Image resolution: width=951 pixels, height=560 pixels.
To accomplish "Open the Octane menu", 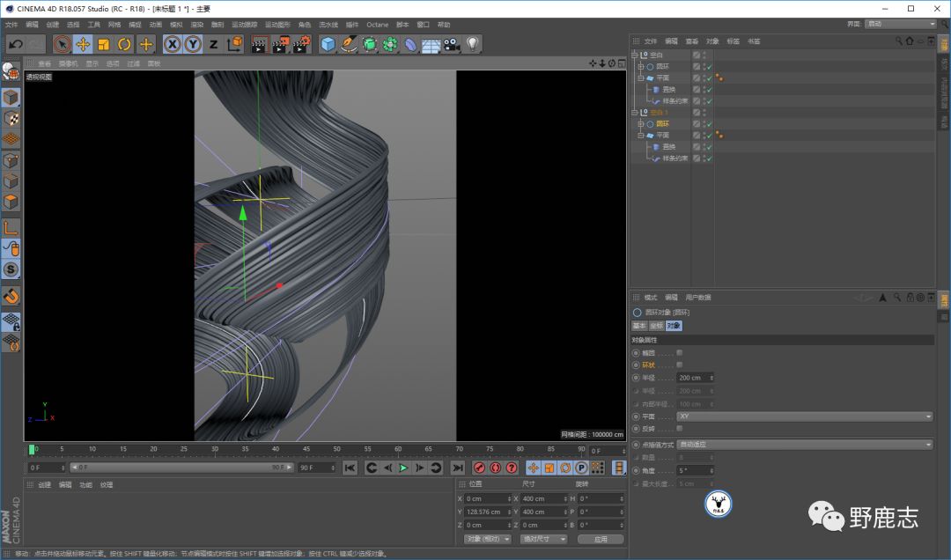I will (377, 25).
